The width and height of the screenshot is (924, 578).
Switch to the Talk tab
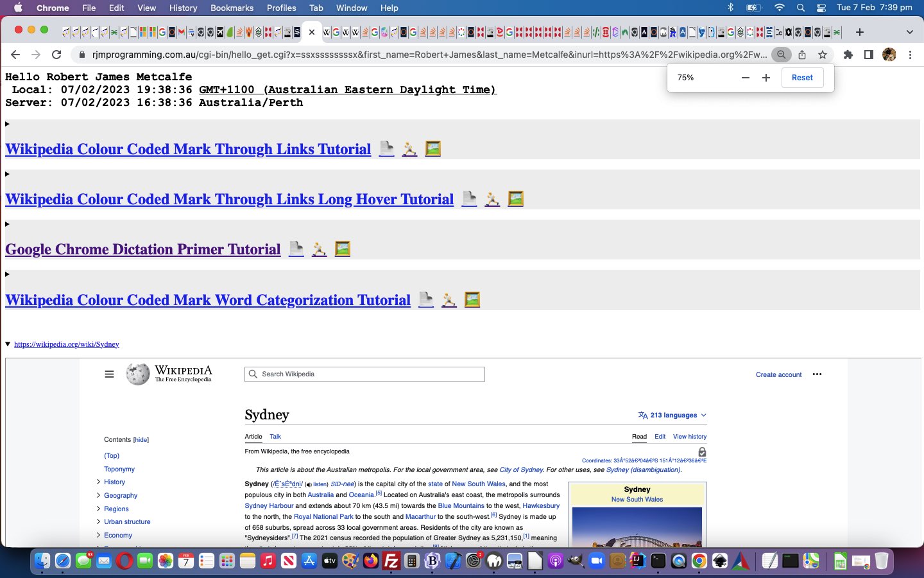point(275,437)
